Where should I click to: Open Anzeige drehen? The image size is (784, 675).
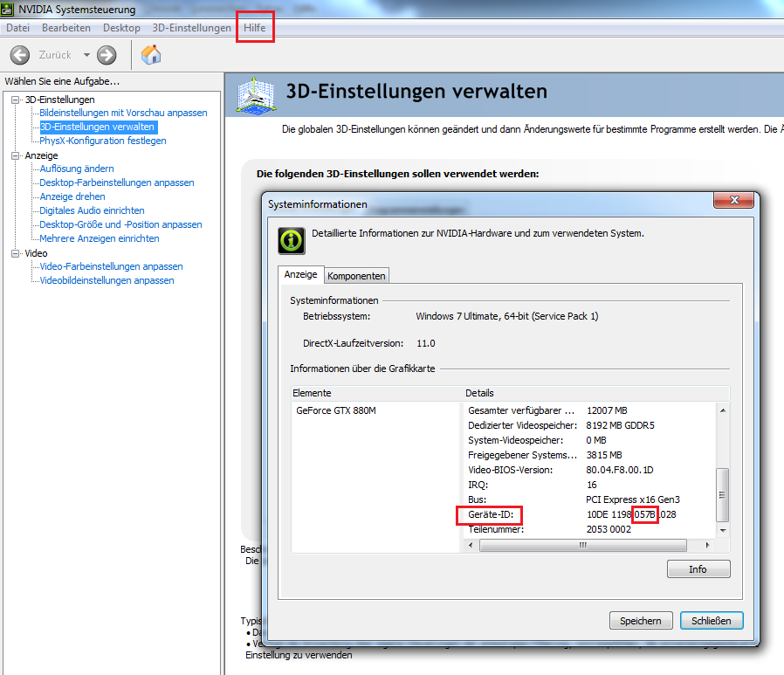coord(72,197)
